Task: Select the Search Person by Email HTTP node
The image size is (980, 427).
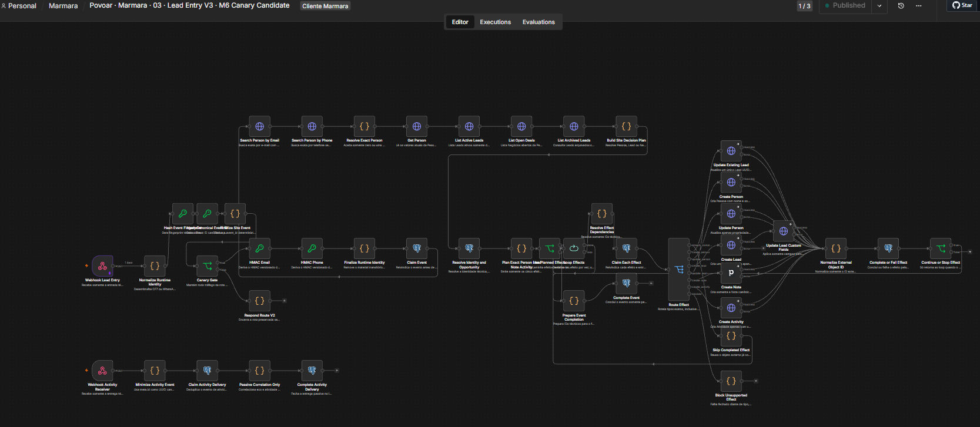Action: 259,126
